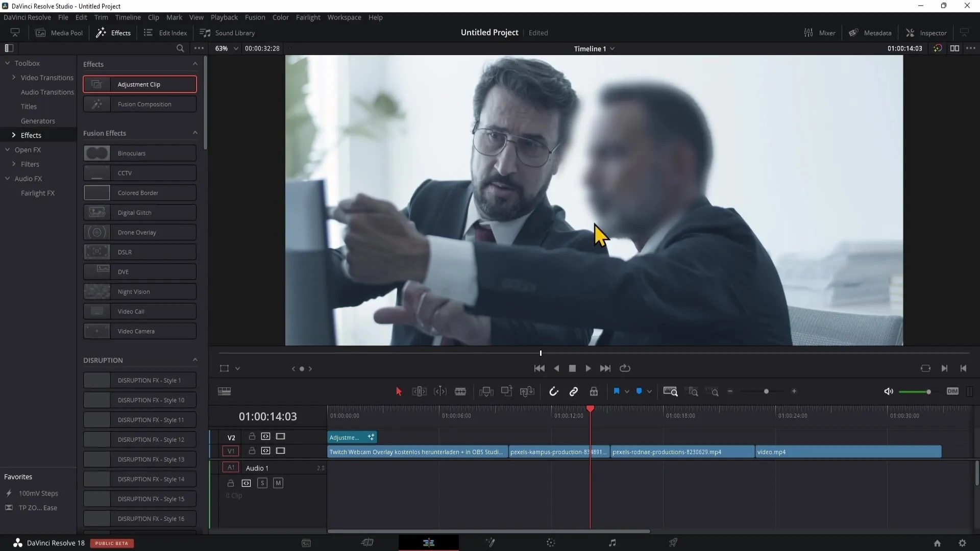
Task: Expand Video Transitions in Toolbox
Action: coord(14,78)
